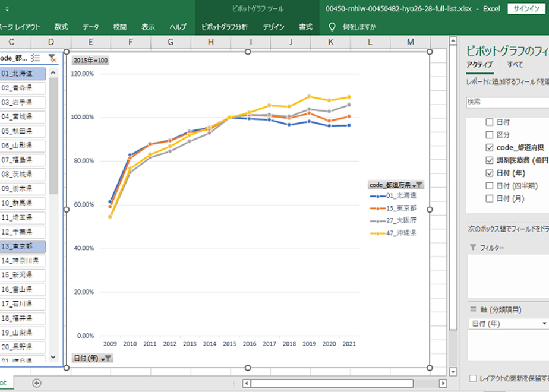Viewport: 549px width, 392px height.
Task: Click the chart left-middle resize handle
Action: 66,209
